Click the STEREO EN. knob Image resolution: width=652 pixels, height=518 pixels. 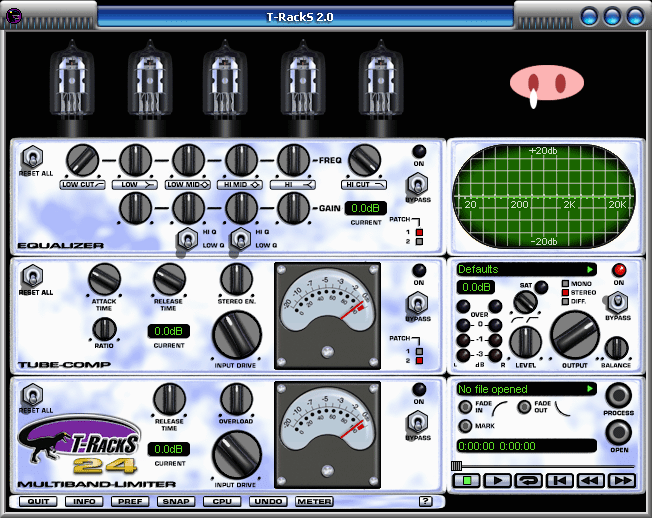[x=236, y=279]
